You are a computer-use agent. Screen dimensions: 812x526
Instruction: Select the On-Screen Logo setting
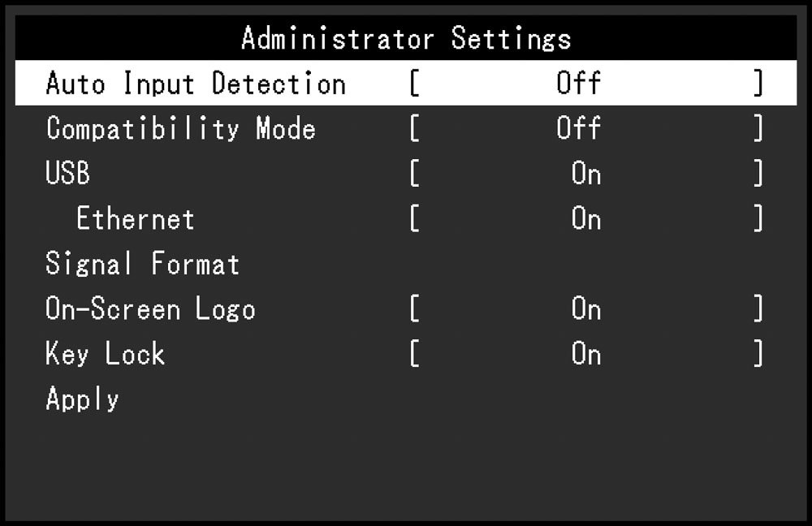(150, 309)
